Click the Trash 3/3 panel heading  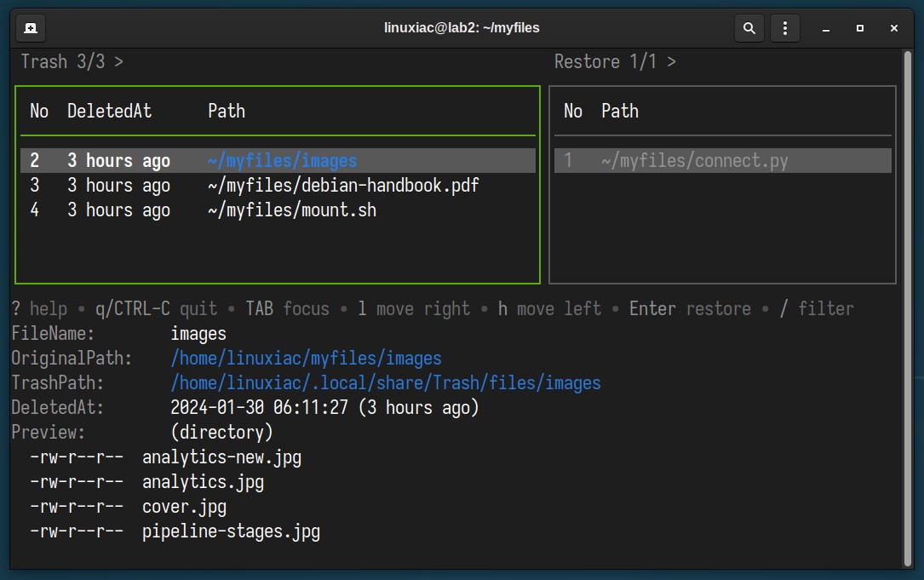click(72, 61)
